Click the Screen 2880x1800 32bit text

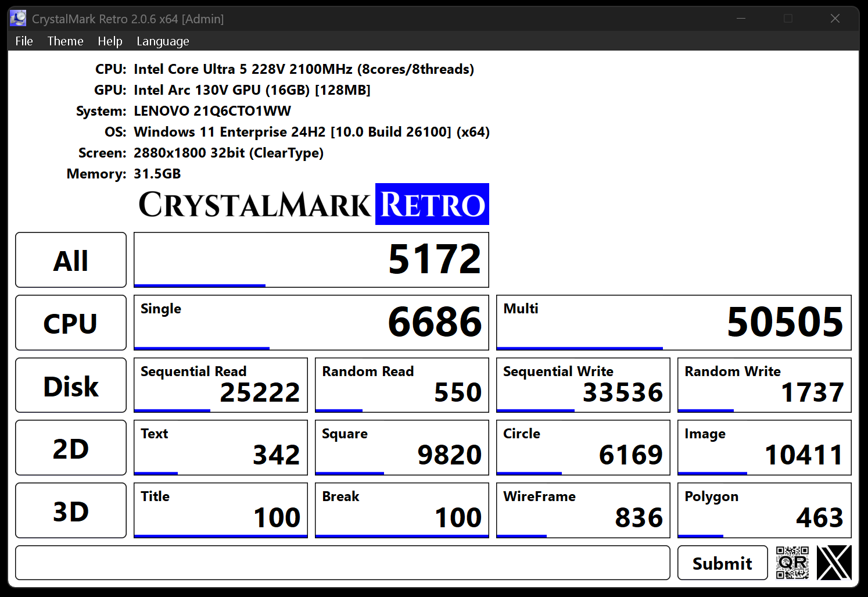(x=228, y=153)
